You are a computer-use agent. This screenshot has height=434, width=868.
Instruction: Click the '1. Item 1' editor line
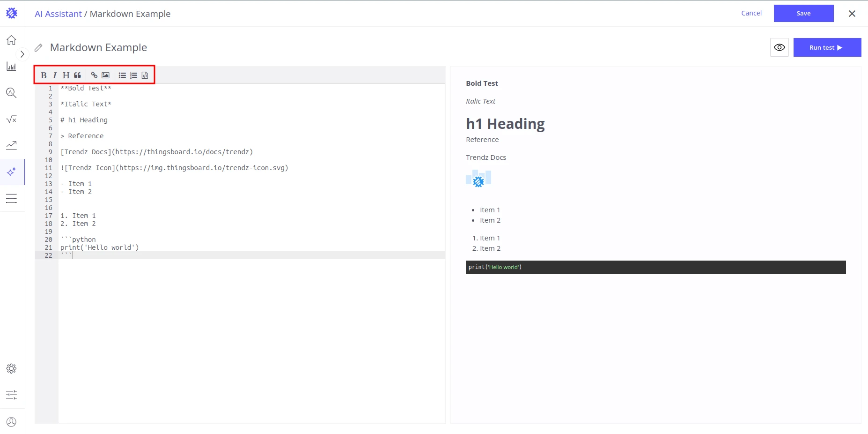[78, 216]
